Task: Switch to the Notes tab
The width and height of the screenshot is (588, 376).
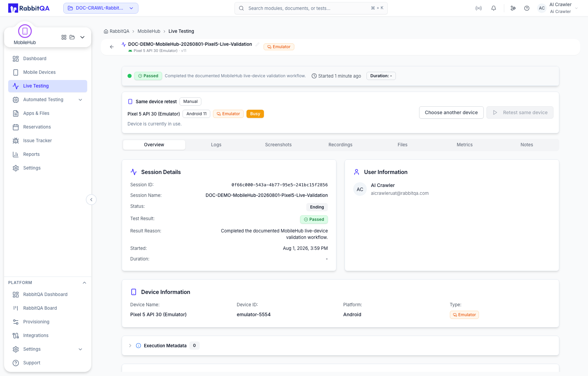Action: click(x=527, y=145)
